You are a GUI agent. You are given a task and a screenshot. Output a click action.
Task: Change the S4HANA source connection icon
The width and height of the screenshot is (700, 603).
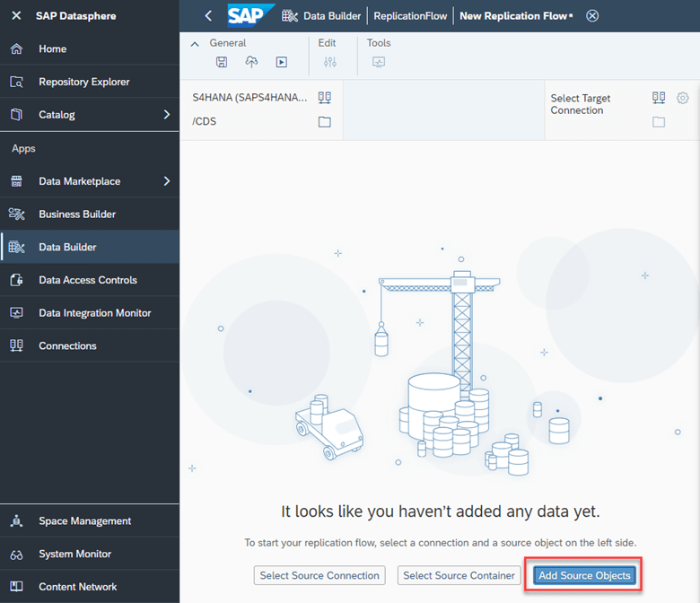tap(325, 98)
